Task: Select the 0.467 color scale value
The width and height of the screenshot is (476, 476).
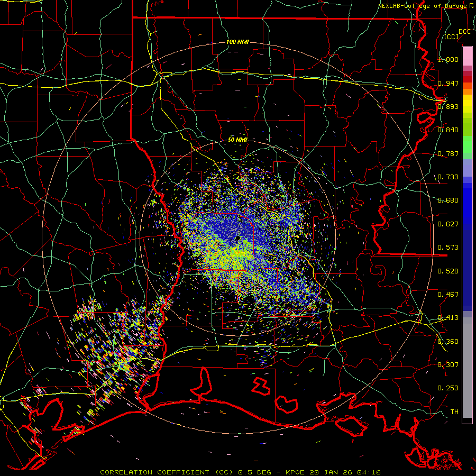Action: point(448,295)
